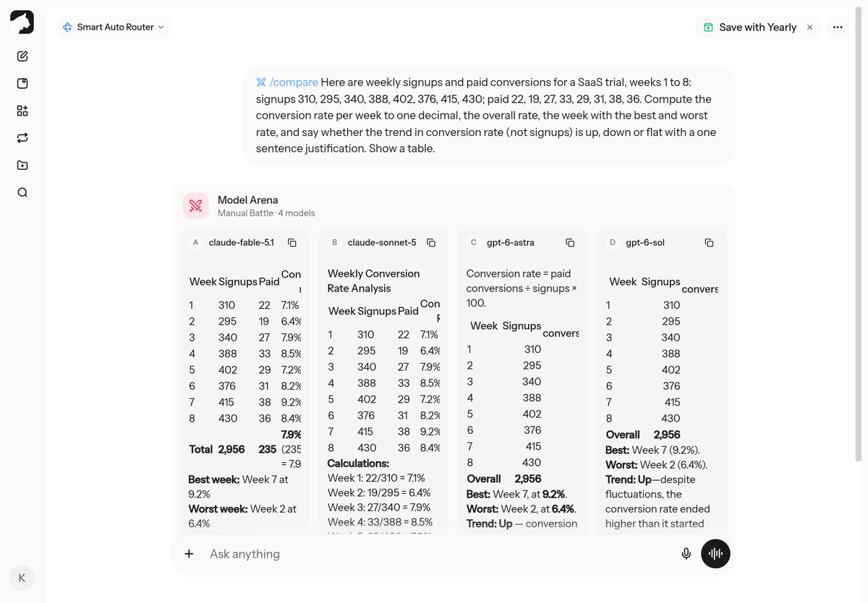Click 'Best week:' in the claude-fable-5.1 card

click(x=213, y=479)
